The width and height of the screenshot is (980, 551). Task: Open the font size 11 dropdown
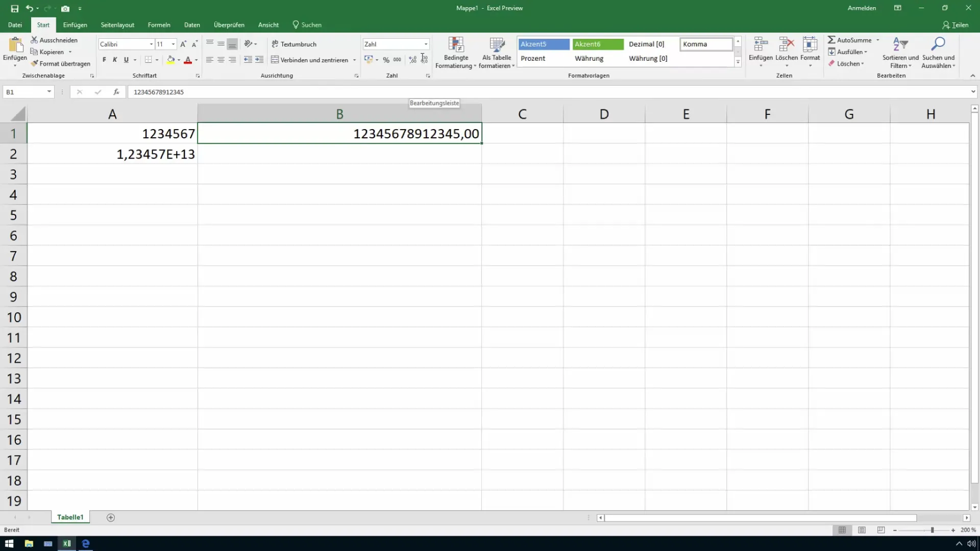174,44
